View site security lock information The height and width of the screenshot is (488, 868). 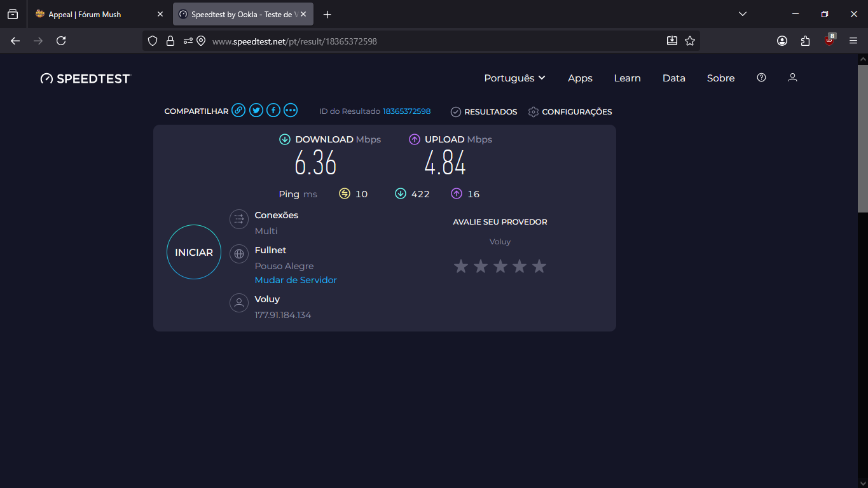[x=170, y=41]
